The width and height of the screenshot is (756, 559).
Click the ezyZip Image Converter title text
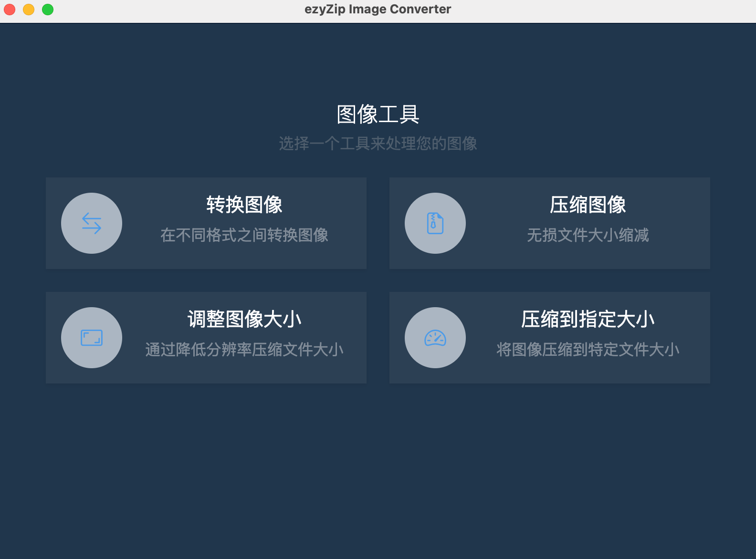(x=378, y=10)
